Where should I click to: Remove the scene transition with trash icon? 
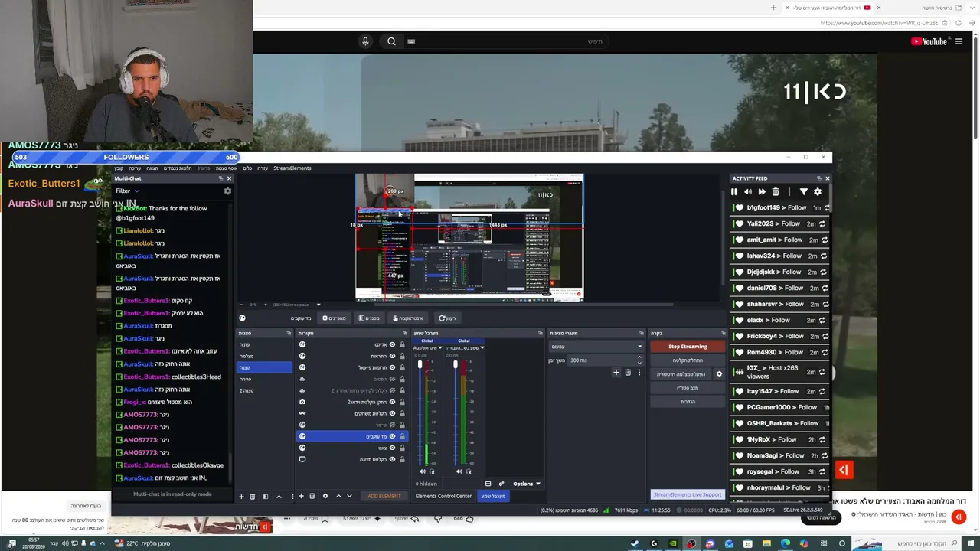click(628, 373)
